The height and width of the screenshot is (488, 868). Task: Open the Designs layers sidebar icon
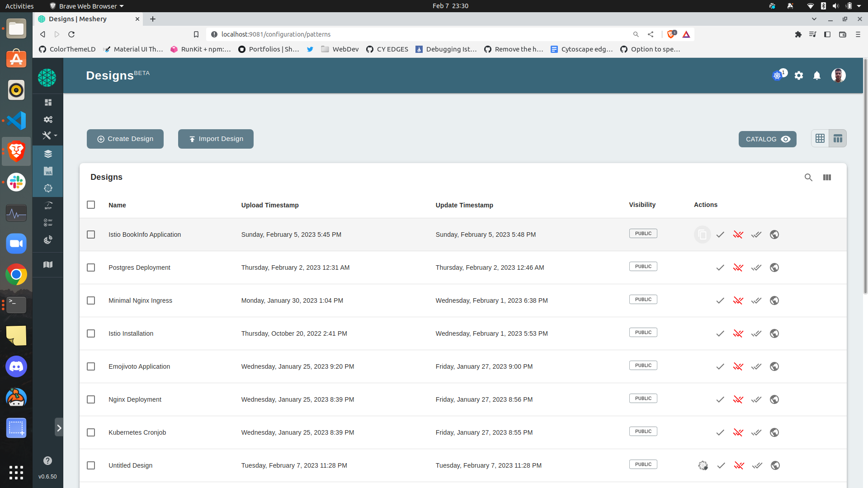[x=48, y=154]
